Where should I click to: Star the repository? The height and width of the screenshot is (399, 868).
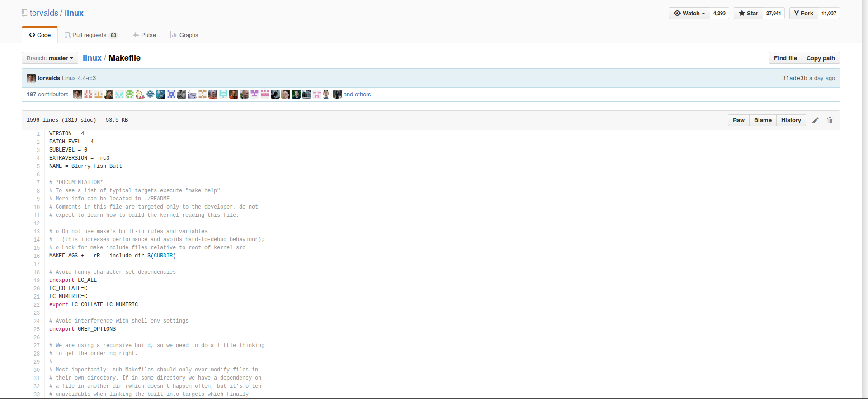tap(748, 13)
